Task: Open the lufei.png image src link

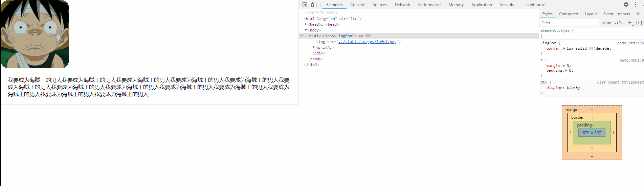Action: [x=367, y=42]
